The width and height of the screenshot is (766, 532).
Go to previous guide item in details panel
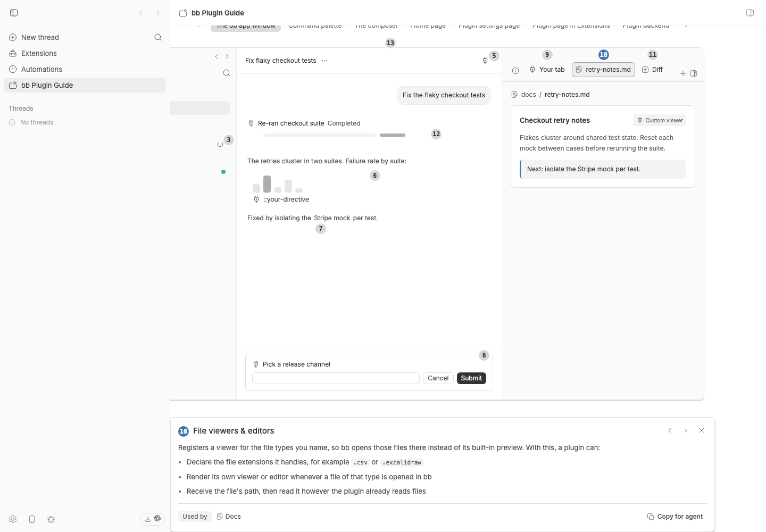[670, 430]
